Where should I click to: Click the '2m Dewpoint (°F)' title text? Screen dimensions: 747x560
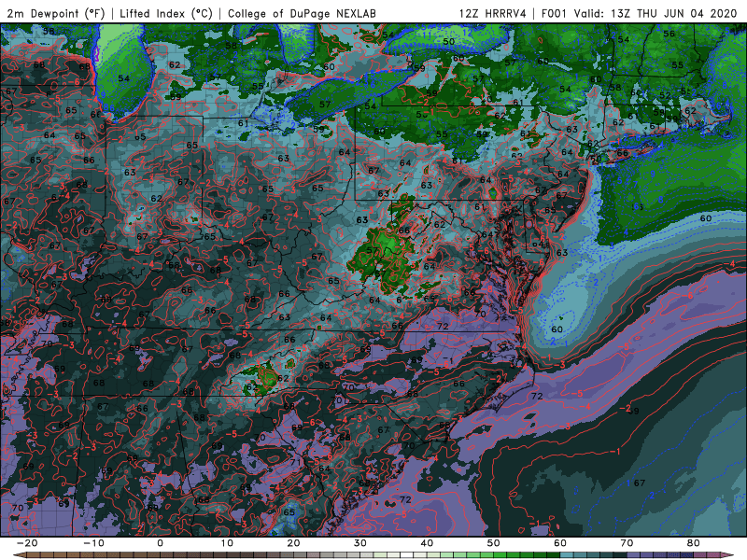56,13
